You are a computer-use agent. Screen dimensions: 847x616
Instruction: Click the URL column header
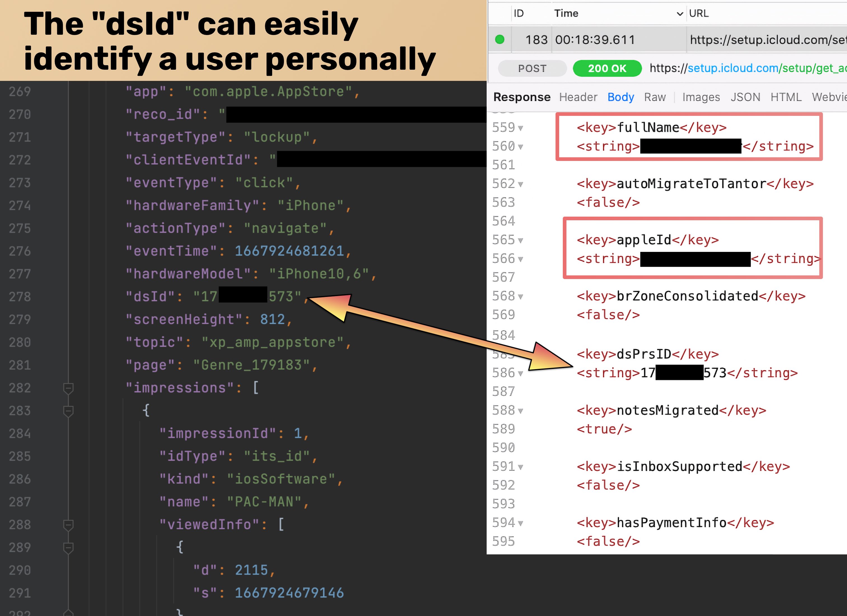pos(699,13)
